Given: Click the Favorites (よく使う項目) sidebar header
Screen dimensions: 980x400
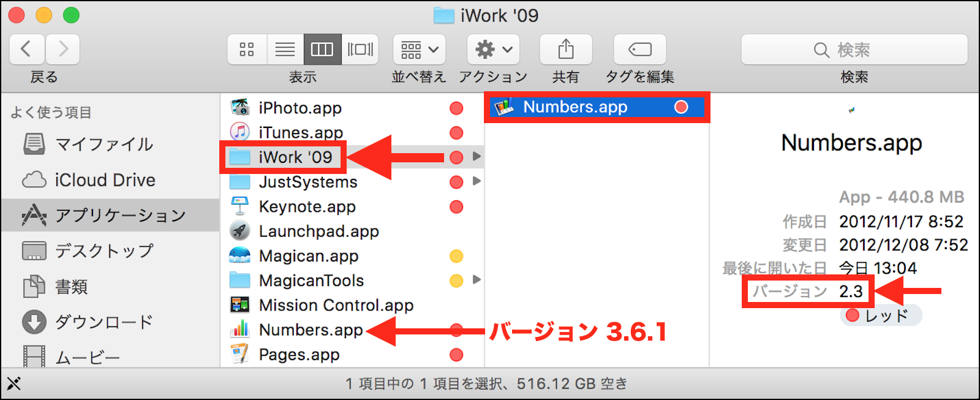Looking at the screenshot, I should 51,113.
